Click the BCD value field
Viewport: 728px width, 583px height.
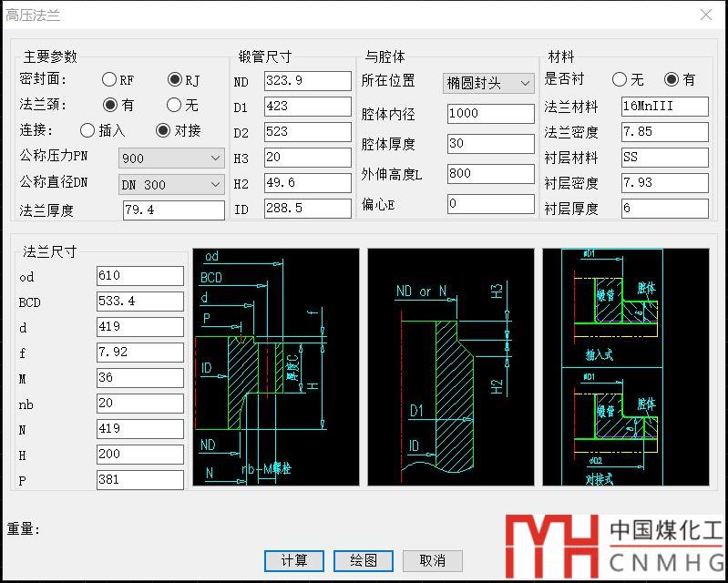pos(140,302)
